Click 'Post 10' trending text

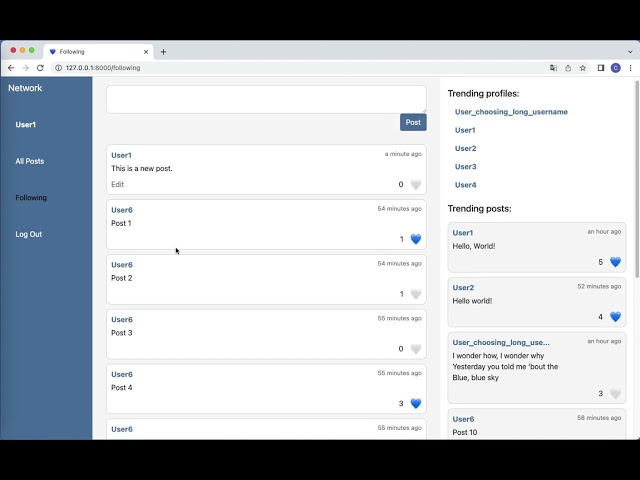pos(464,432)
